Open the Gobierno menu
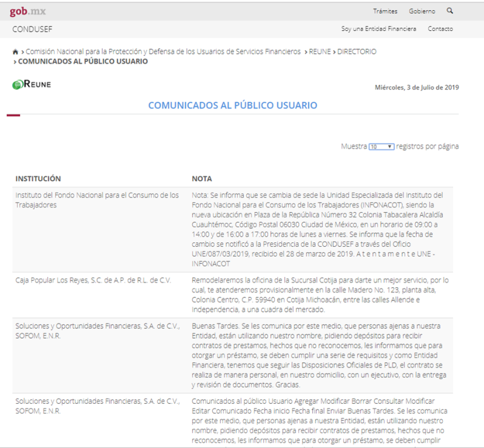 pos(422,11)
